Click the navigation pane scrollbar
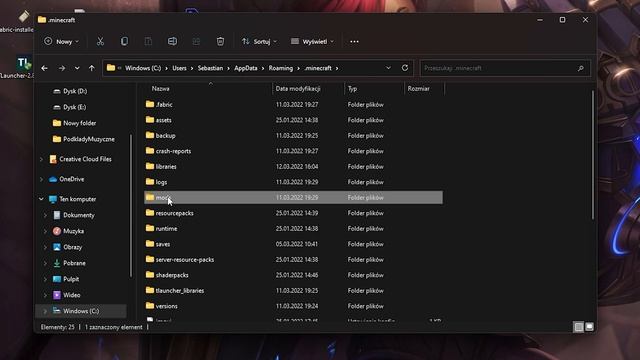640x360 pixels. 131,206
